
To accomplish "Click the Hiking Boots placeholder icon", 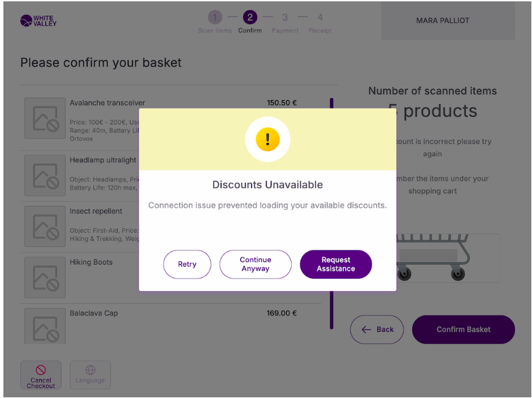I will (x=45, y=277).
